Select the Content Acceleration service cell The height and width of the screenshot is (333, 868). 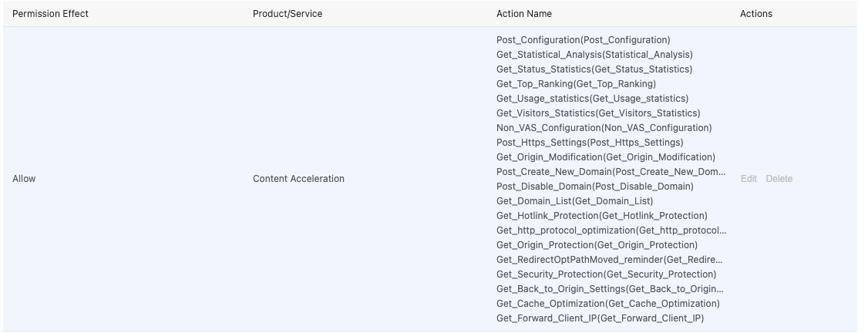coord(298,179)
